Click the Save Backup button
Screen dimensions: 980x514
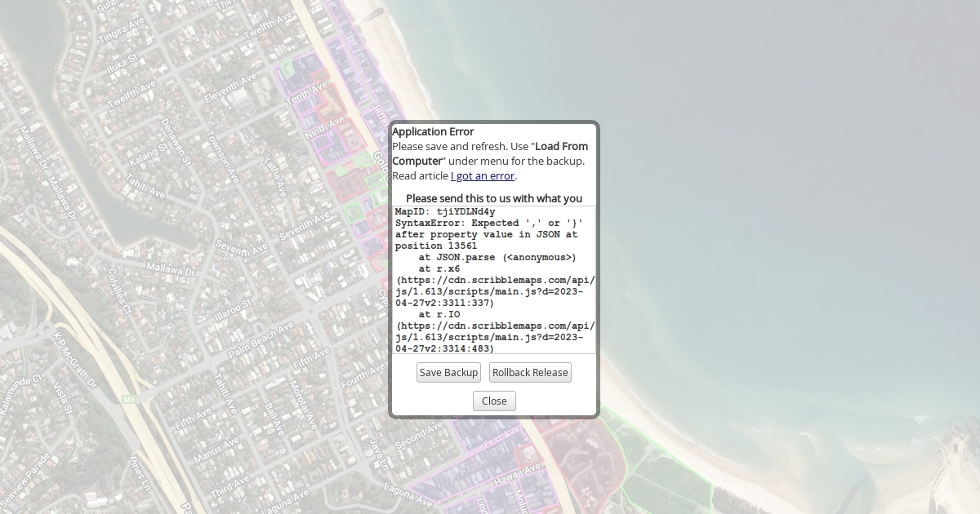point(448,373)
